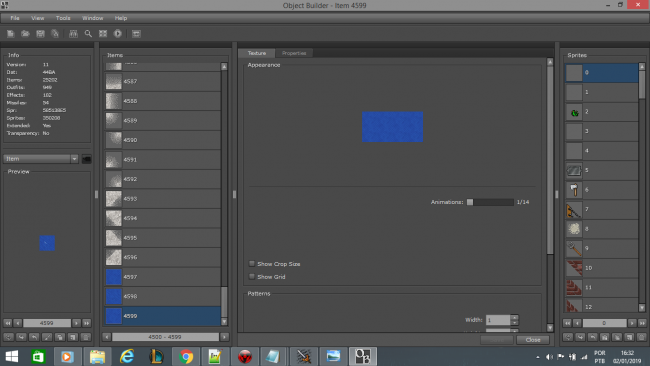Open the Tools menu
The image size is (650, 366).
[x=63, y=18]
